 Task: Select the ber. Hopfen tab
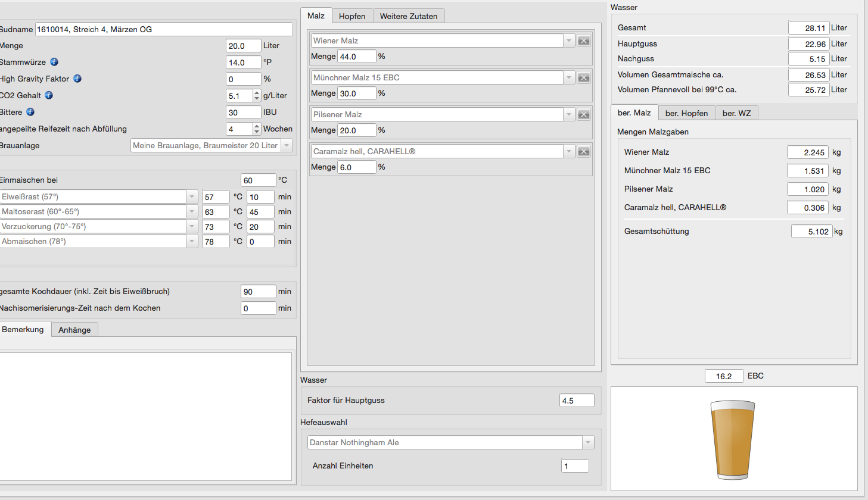click(686, 113)
